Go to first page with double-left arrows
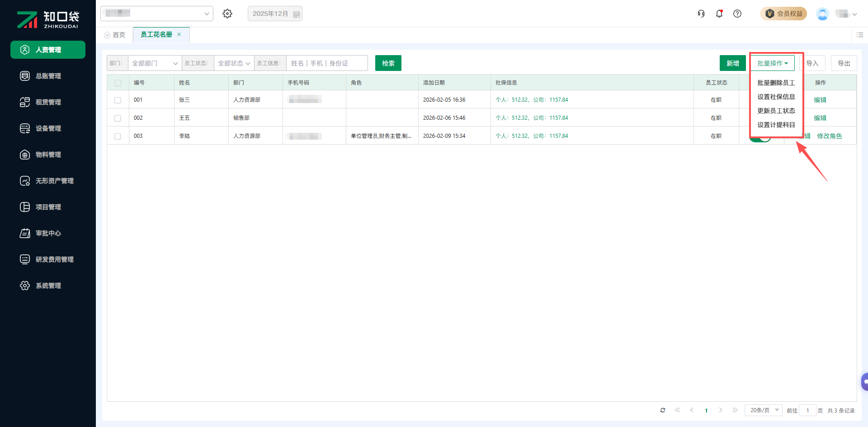Screen dimensions: 868x427 pos(677,410)
